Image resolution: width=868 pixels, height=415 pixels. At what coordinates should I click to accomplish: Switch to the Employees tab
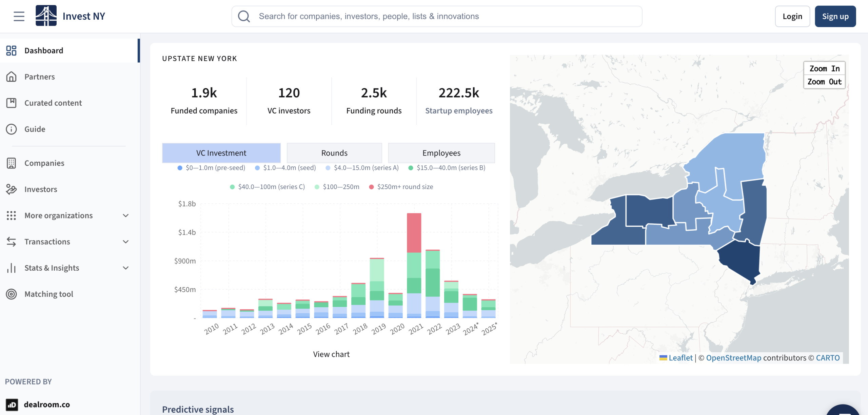pos(441,153)
